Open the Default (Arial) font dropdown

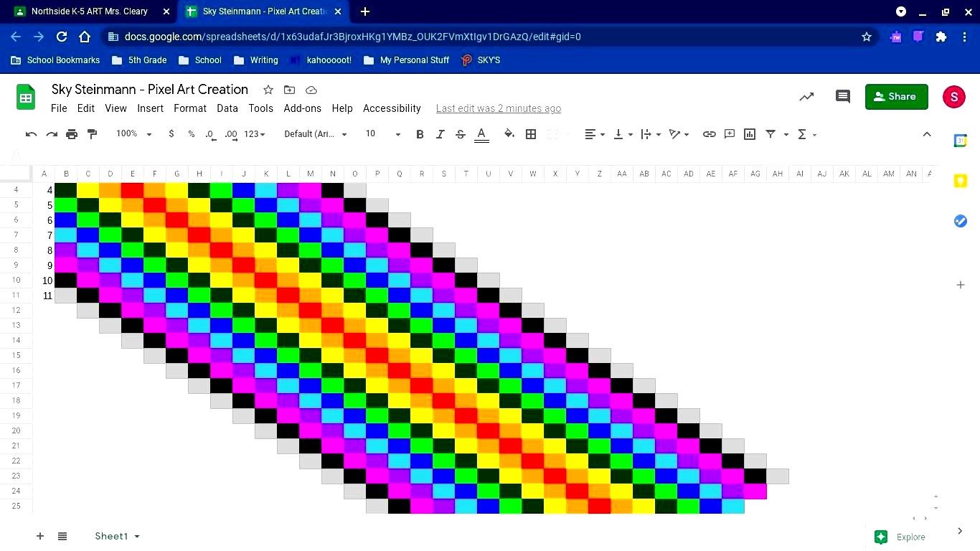point(315,134)
